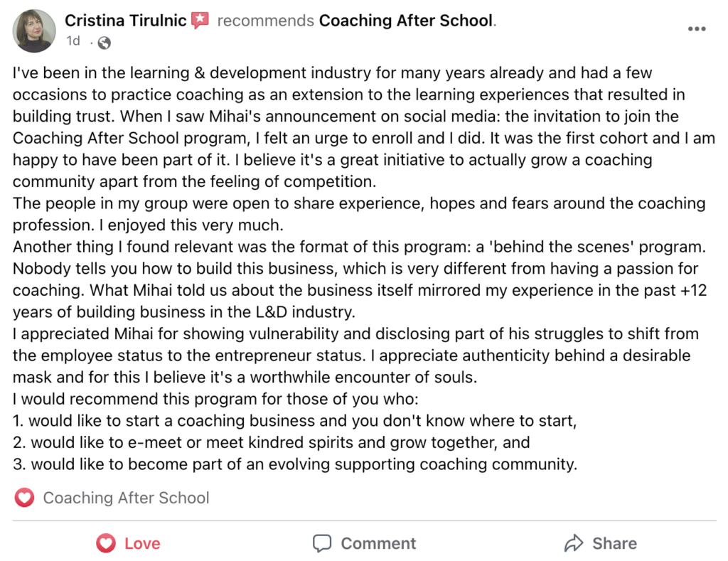
Task: Toggle the Love heart icon in action bar
Action: [x=106, y=543]
